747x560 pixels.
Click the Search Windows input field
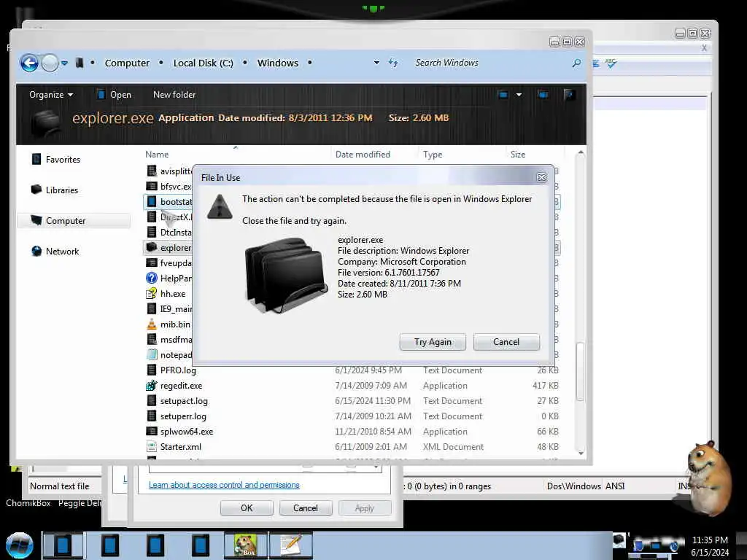pyautogui.click(x=491, y=63)
